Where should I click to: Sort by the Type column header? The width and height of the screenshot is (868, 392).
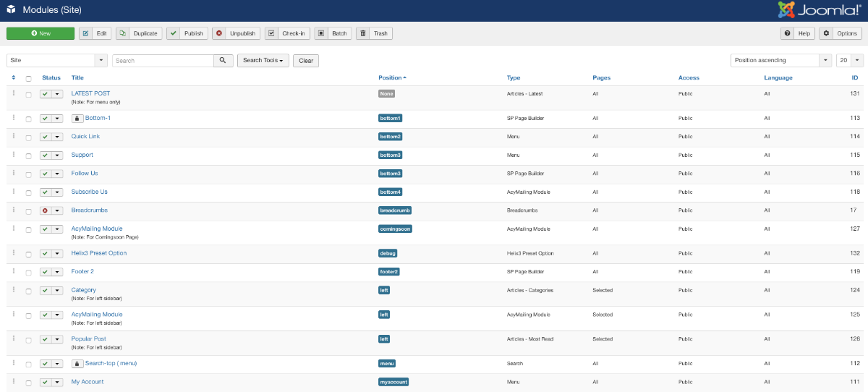[x=514, y=78]
